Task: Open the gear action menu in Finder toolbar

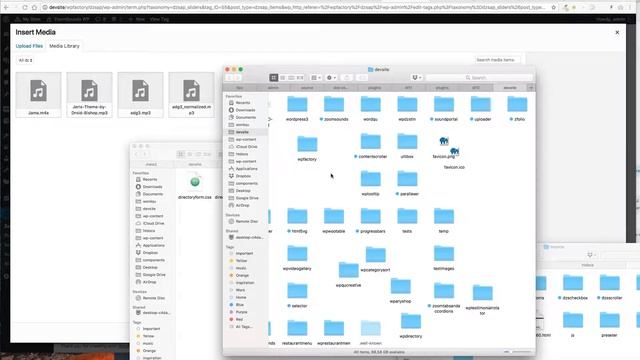Action: pyautogui.click(x=331, y=78)
